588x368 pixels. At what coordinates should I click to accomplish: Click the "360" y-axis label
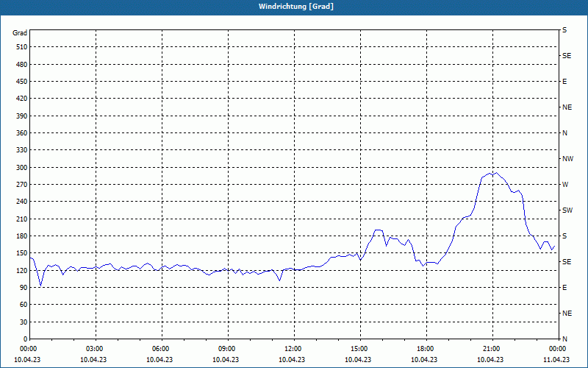pos(22,133)
